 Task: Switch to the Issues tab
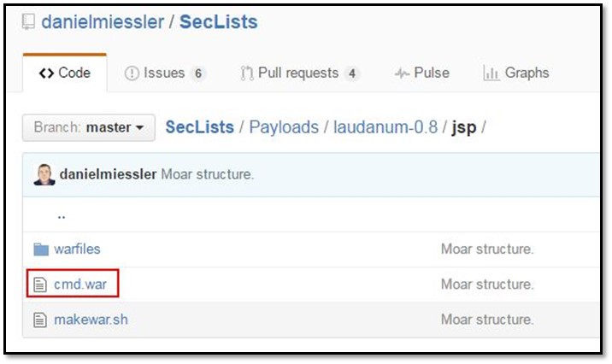(165, 73)
